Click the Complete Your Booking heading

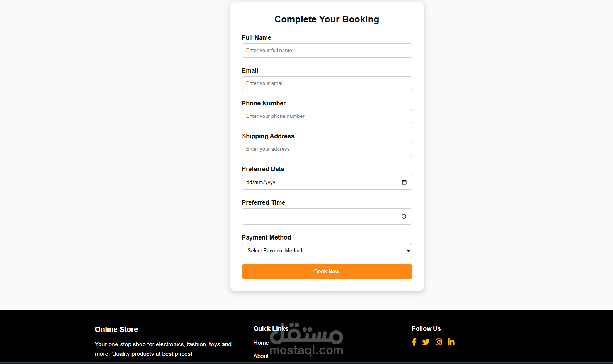[x=327, y=19]
